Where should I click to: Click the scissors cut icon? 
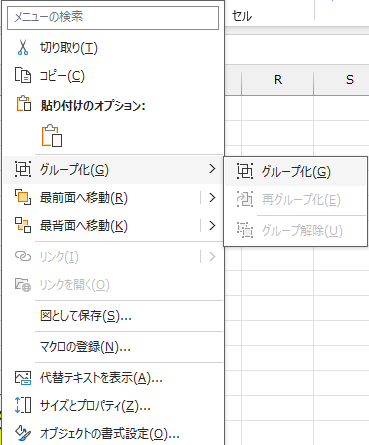click(x=23, y=48)
